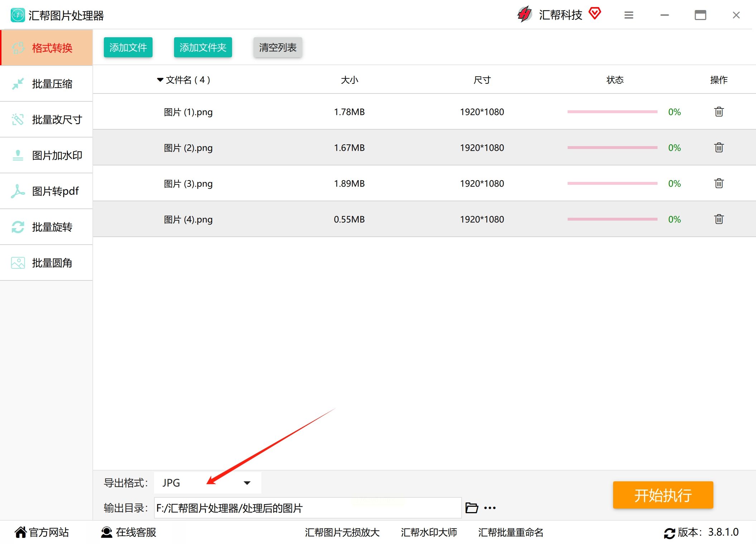Click progress bar of 图片 (2).png
The height and width of the screenshot is (544, 756).
612,148
